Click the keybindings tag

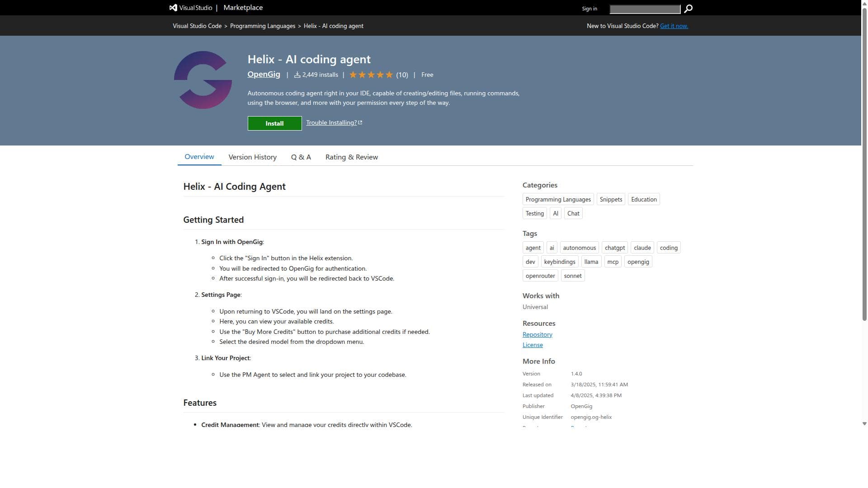tap(559, 262)
